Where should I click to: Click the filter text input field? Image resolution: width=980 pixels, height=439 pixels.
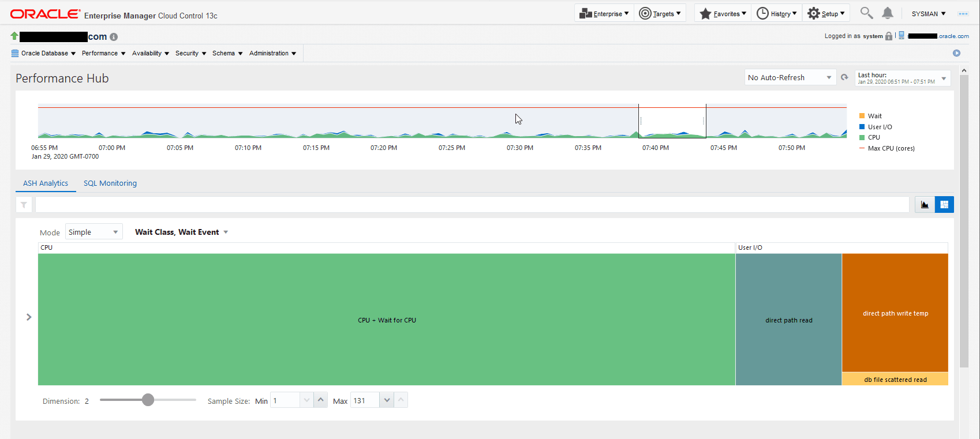click(x=472, y=205)
